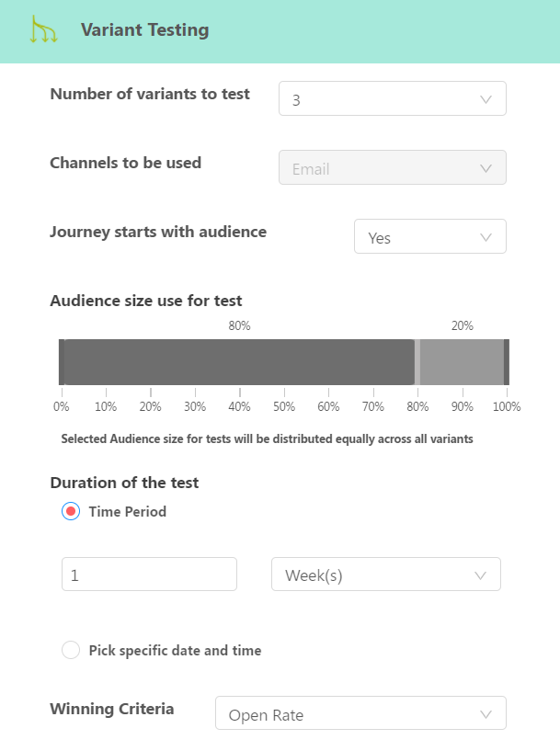Click chevron in Open Rate dropdown

pos(486,714)
